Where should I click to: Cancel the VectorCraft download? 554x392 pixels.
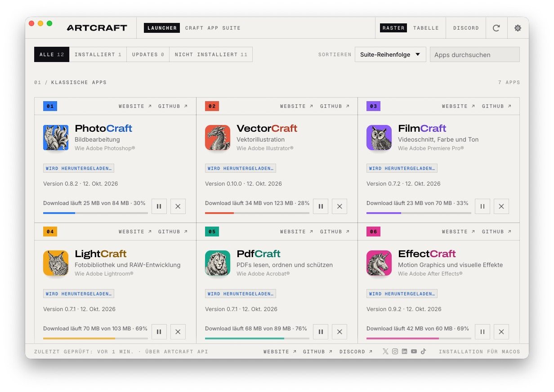(x=340, y=206)
